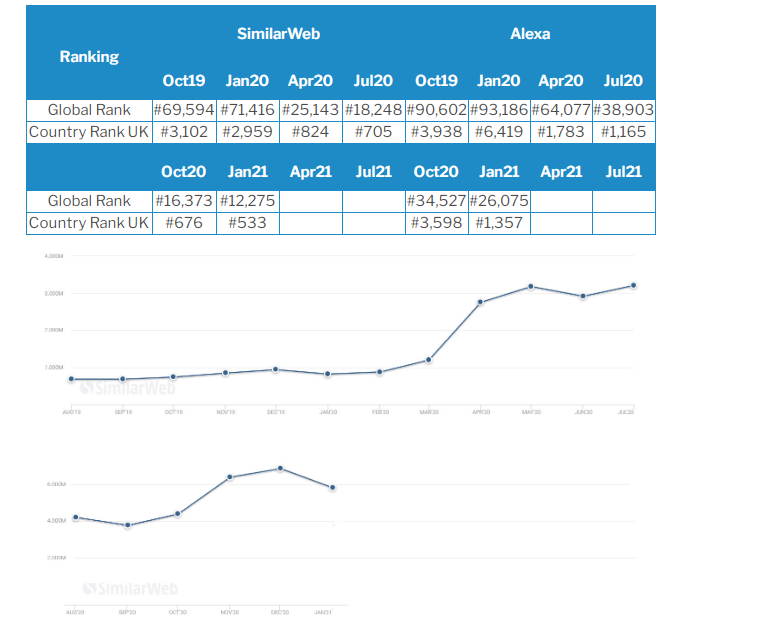
Task: Click the NOV'19 data point on the chart
Action: tap(225, 373)
